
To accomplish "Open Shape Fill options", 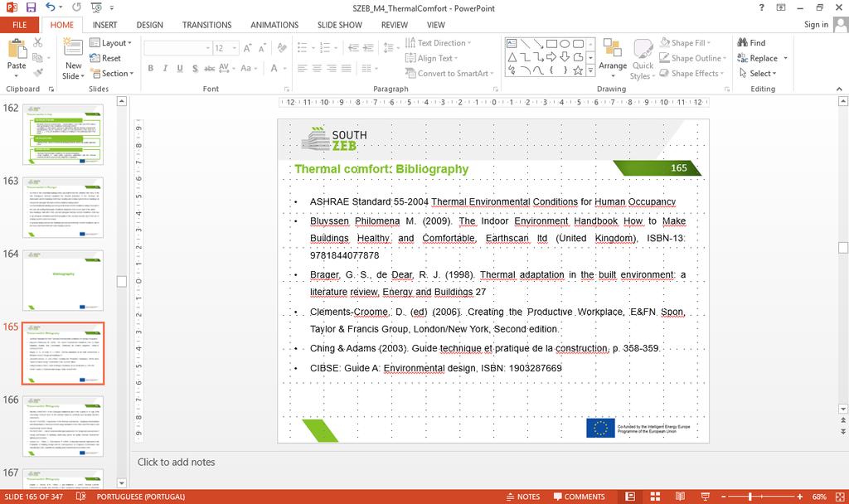I will coord(685,43).
